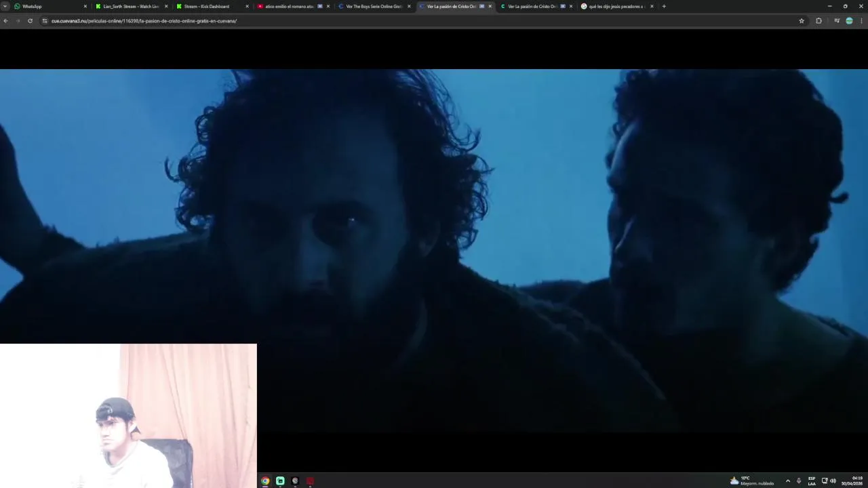Image resolution: width=868 pixels, height=488 pixels.
Task: Click the microphone tray icon
Action: coord(799,481)
